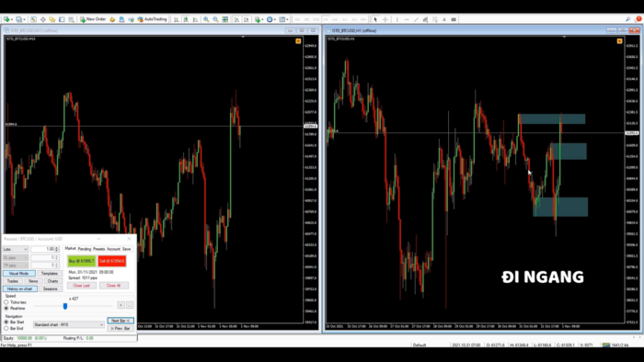This screenshot has width=644, height=362.
Task: Click the lots value input field
Action: (44, 249)
